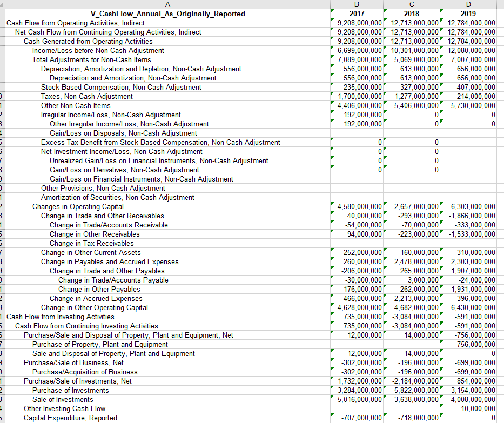Select the column A header
This screenshot has height=423, width=504.
[x=167, y=4]
